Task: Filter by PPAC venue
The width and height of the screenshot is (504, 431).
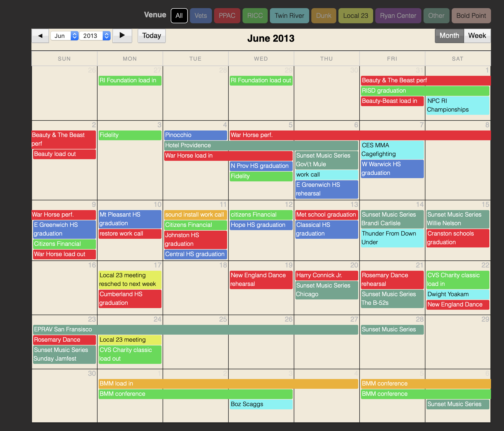Action: pos(227,16)
